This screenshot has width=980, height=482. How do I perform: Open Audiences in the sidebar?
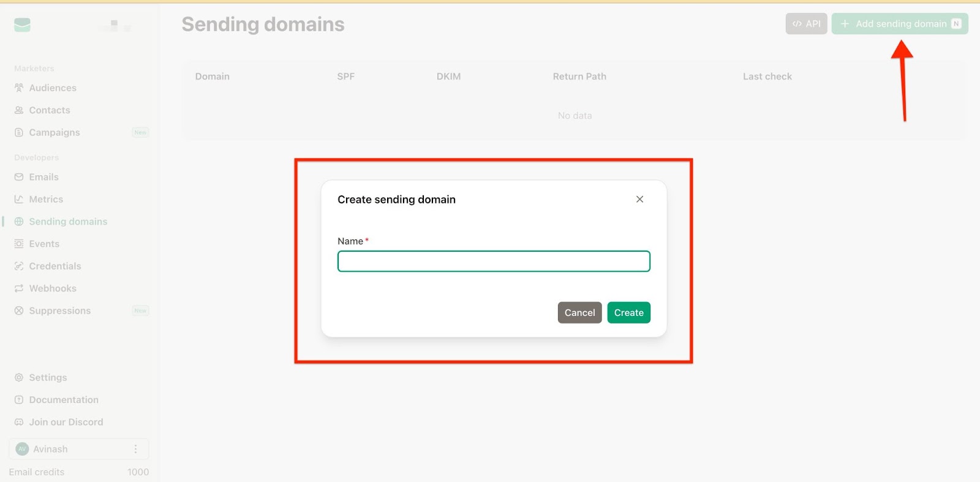(53, 88)
